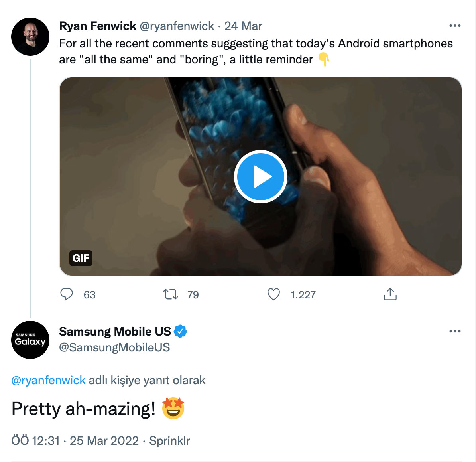Click the 1.227 likes count
This screenshot has height=462, width=476.
click(303, 295)
